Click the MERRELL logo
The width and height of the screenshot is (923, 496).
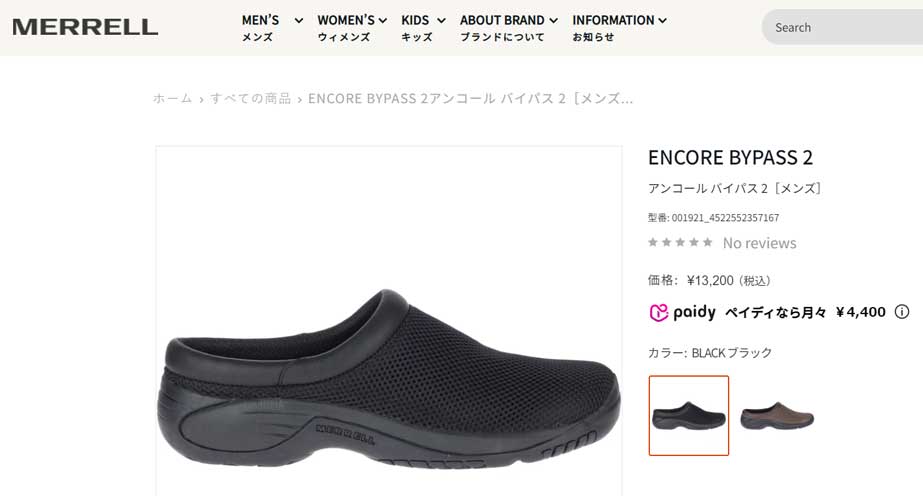tap(85, 27)
